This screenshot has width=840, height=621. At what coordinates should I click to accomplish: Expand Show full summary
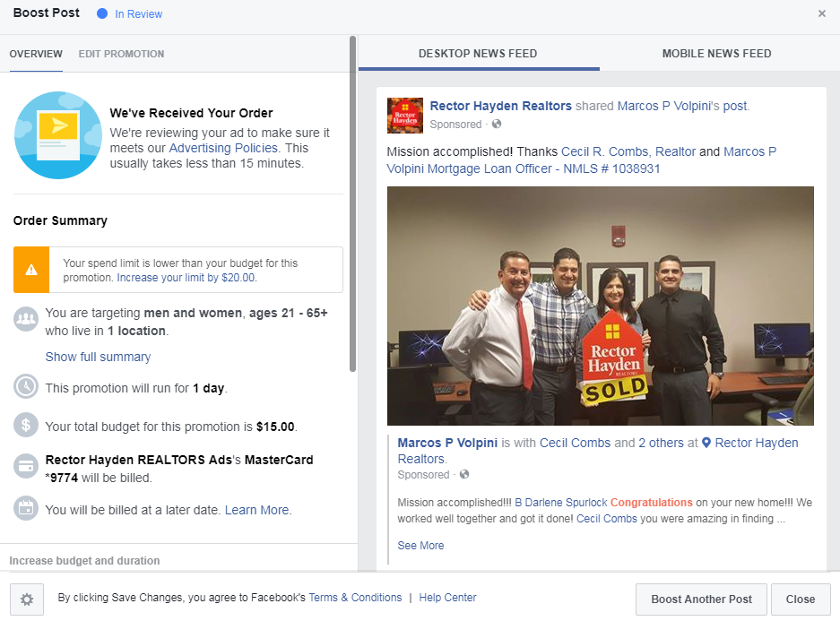point(98,357)
